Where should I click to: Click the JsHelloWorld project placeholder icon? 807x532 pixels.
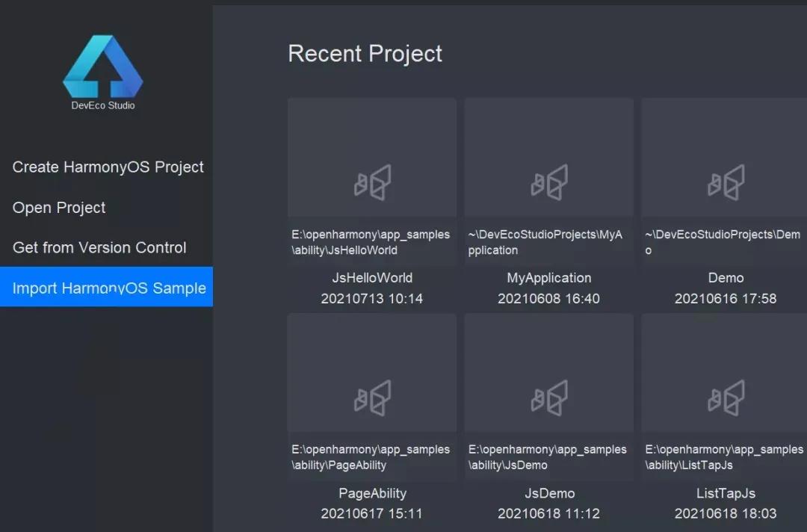(x=372, y=182)
